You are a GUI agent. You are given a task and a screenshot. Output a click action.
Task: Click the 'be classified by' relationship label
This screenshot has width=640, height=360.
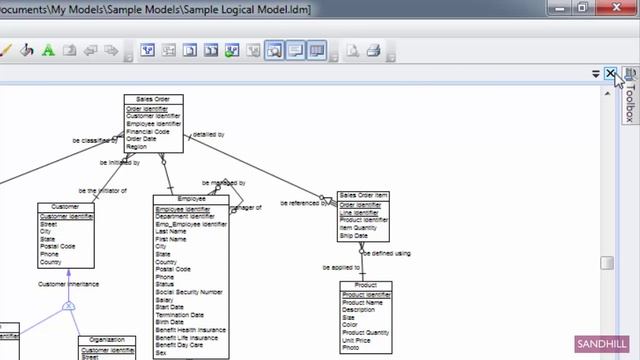[95, 141]
